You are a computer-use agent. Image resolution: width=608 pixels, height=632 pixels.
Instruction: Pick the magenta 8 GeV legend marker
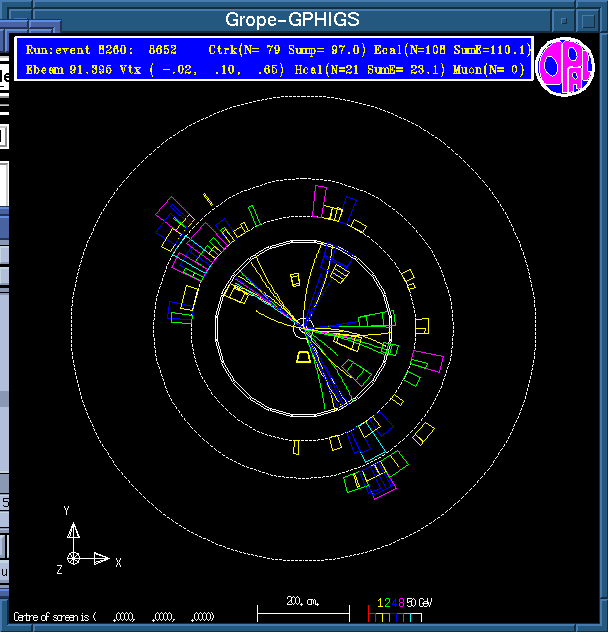click(401, 604)
